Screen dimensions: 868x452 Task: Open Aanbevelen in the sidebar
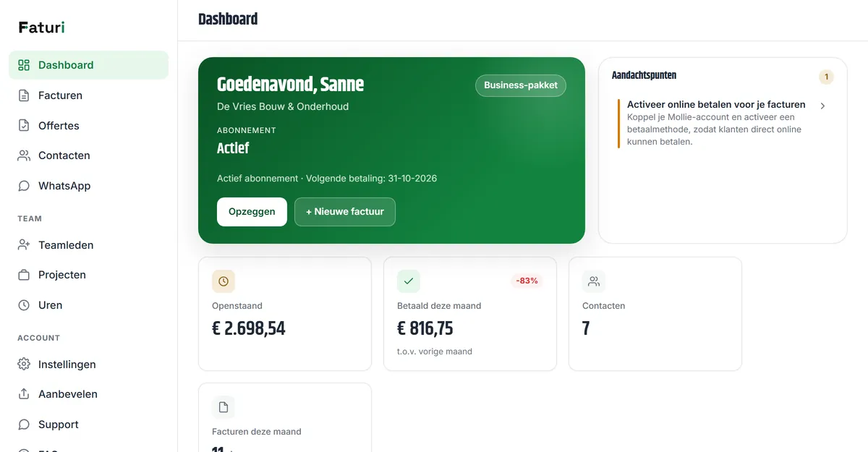(88, 394)
